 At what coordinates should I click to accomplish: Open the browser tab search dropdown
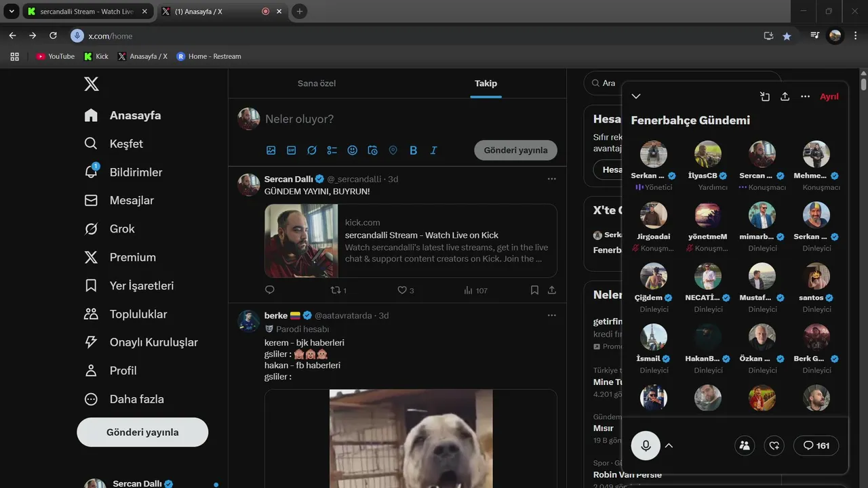point(12,12)
